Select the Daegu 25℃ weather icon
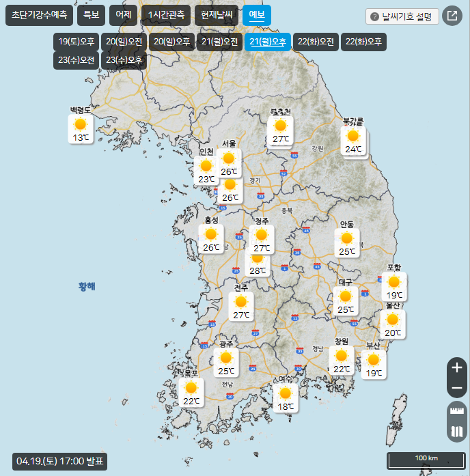The width and height of the screenshot is (470, 476). pyautogui.click(x=345, y=296)
